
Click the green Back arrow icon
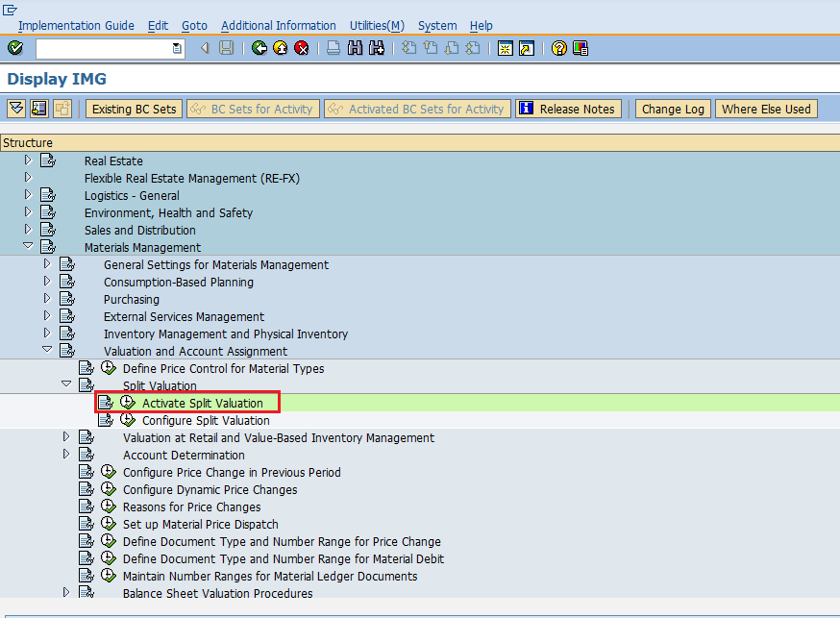coord(259,48)
